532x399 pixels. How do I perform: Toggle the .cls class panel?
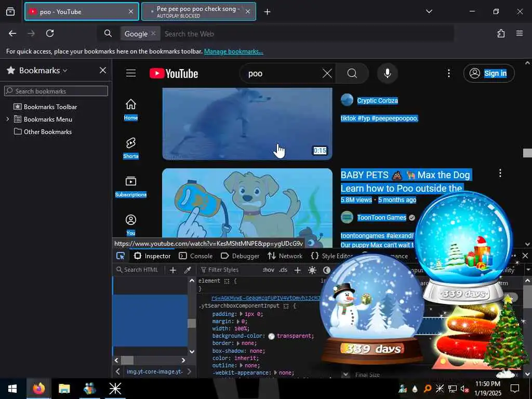283,270
